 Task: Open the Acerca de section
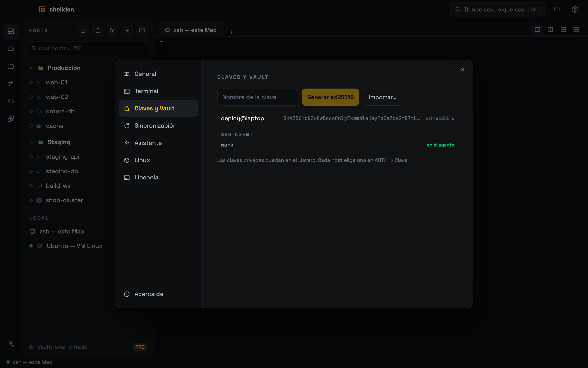pos(159,294)
